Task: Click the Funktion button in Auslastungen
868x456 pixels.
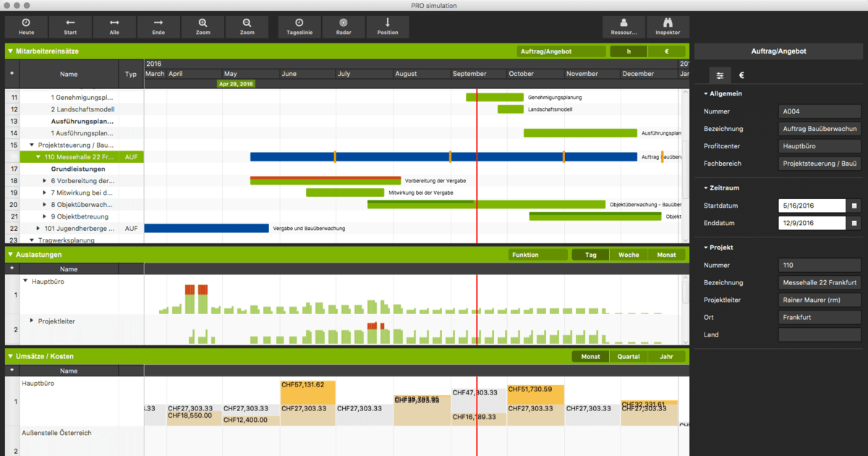Action: [538, 254]
